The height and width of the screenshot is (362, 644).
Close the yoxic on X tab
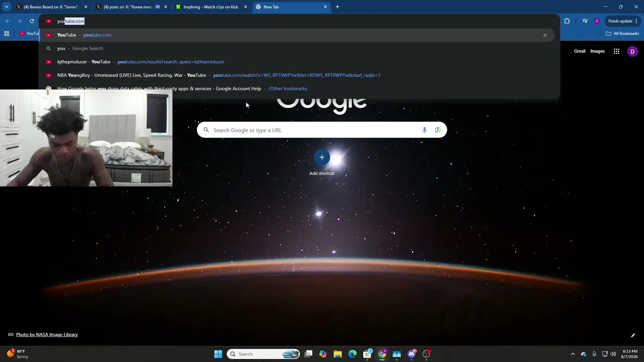[x=166, y=7]
